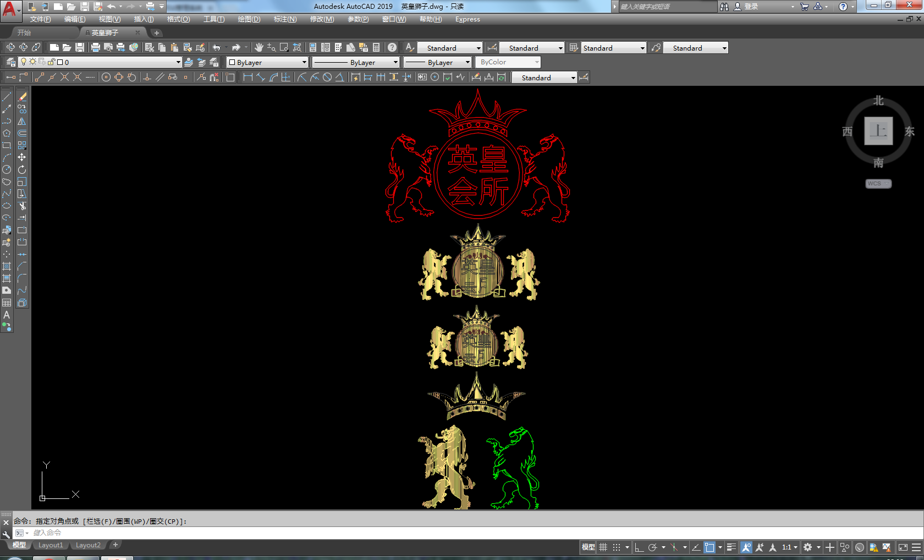Screen dimensions: 924x560
Task: Select the Trim scissors tool
Action: [22, 206]
